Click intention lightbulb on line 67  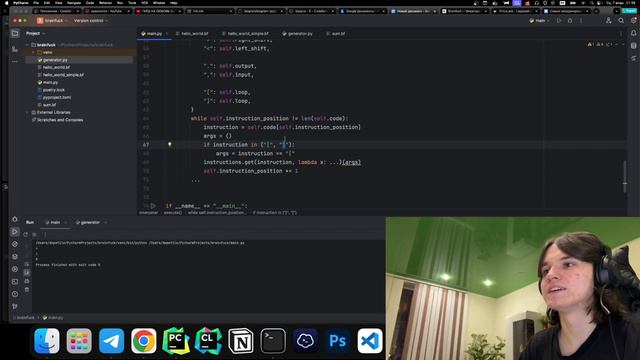click(170, 144)
